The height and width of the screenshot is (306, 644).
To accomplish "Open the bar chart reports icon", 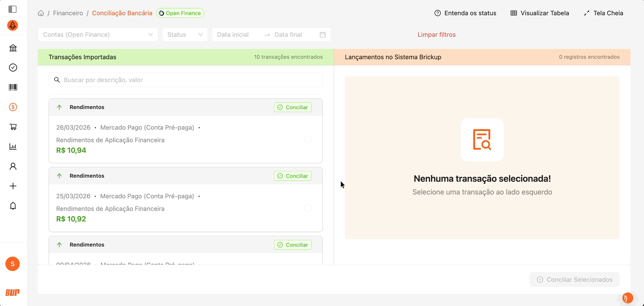I will [x=13, y=147].
